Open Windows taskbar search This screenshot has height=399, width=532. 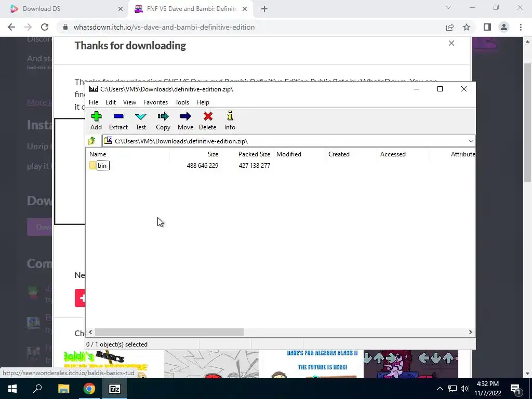tap(37, 389)
